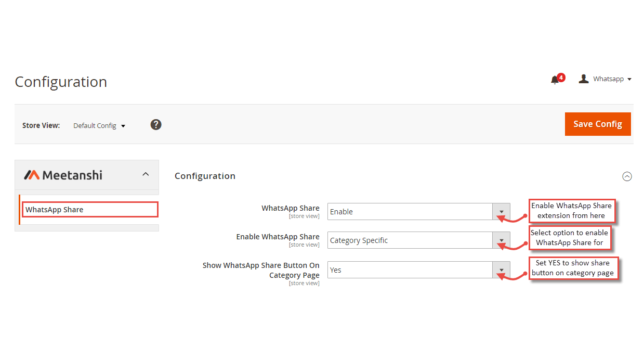This screenshot has height=359, width=644.
Task: Click the Store View label
Action: tap(41, 125)
